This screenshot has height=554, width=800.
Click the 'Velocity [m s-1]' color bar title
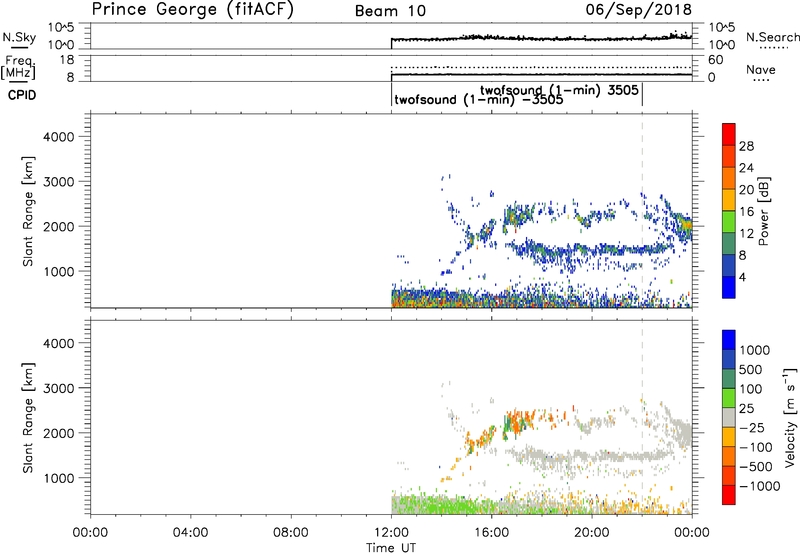tap(790, 417)
